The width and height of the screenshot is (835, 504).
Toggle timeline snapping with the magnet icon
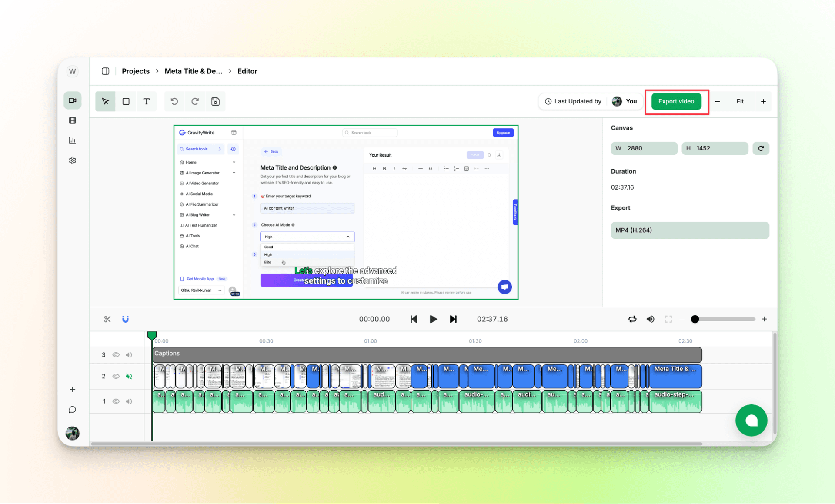pyautogui.click(x=125, y=319)
